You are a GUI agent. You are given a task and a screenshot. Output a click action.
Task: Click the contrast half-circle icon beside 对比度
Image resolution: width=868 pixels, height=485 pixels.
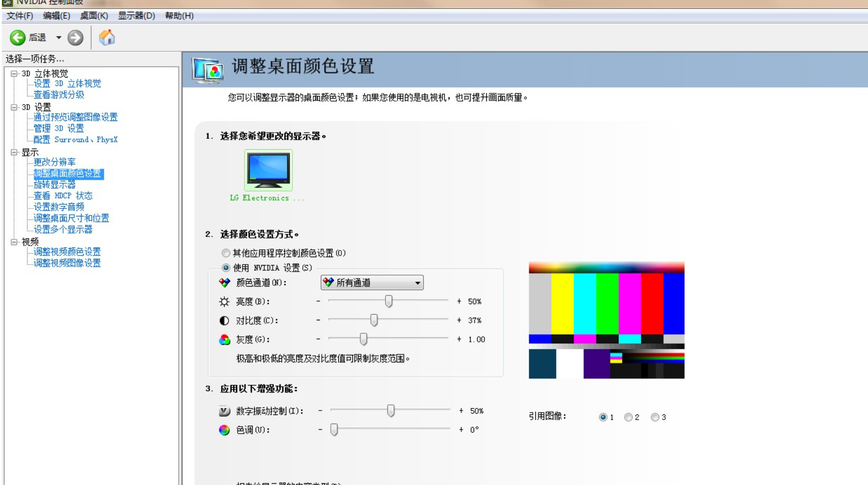point(225,320)
